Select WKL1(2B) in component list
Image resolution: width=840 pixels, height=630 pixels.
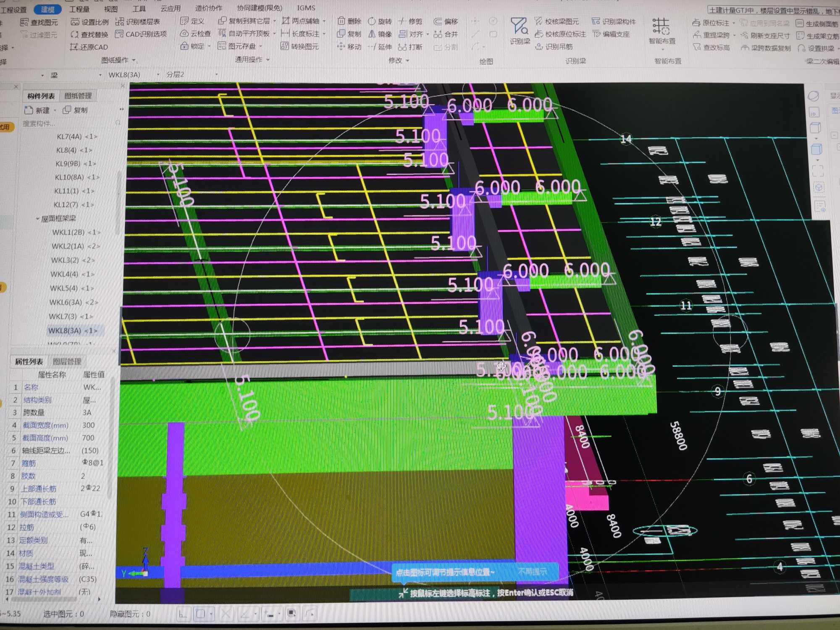pyautogui.click(x=76, y=232)
